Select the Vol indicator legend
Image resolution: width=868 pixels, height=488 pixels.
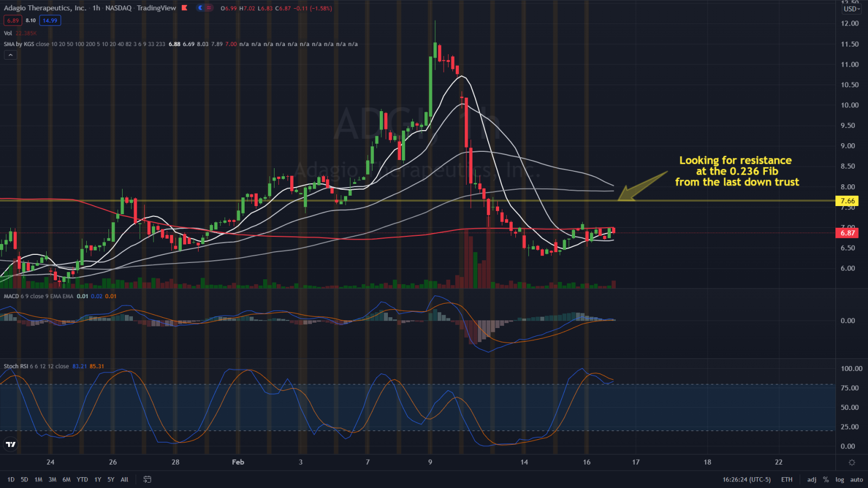pos(8,33)
